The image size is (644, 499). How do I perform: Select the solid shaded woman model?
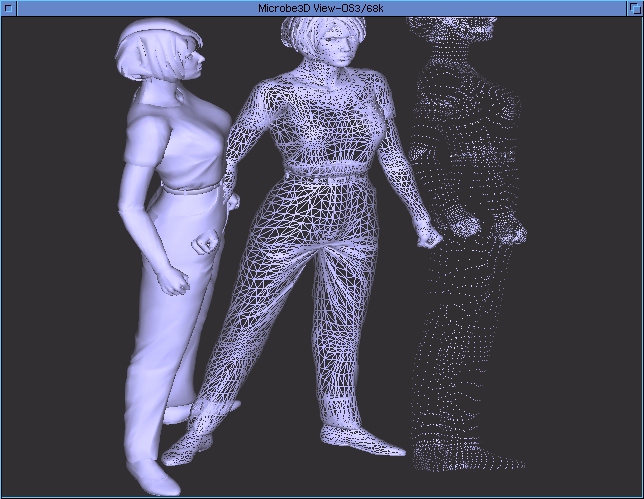172,255
